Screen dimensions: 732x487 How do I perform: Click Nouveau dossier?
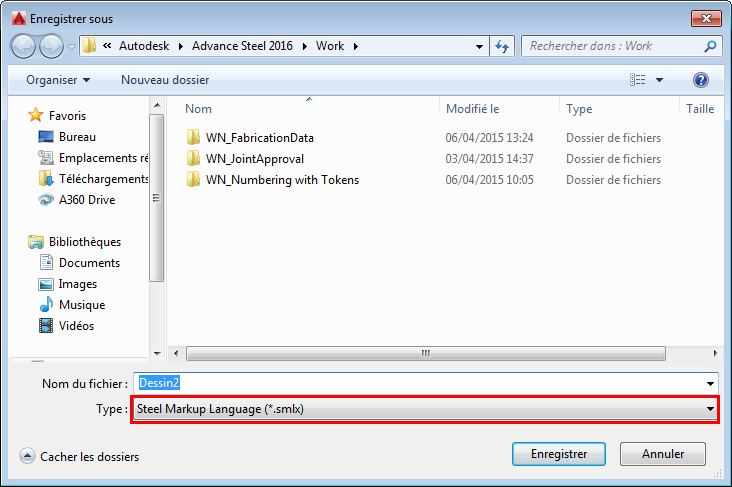pos(165,80)
